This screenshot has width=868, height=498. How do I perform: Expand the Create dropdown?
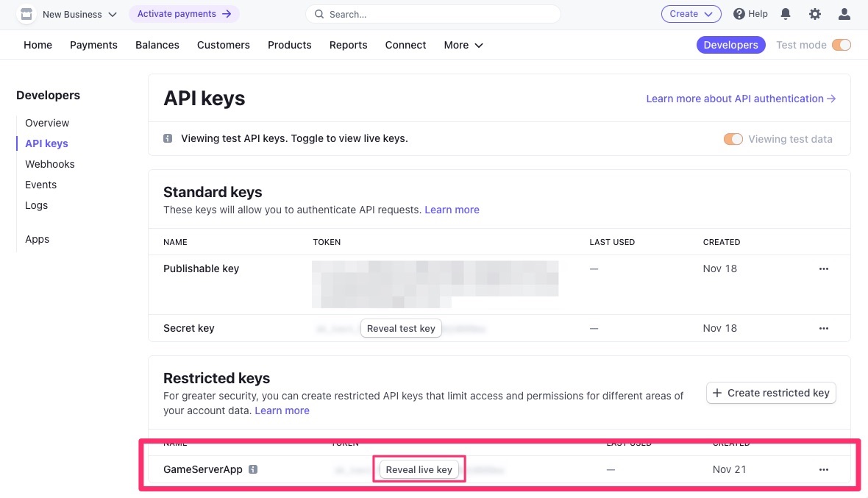[x=690, y=13]
